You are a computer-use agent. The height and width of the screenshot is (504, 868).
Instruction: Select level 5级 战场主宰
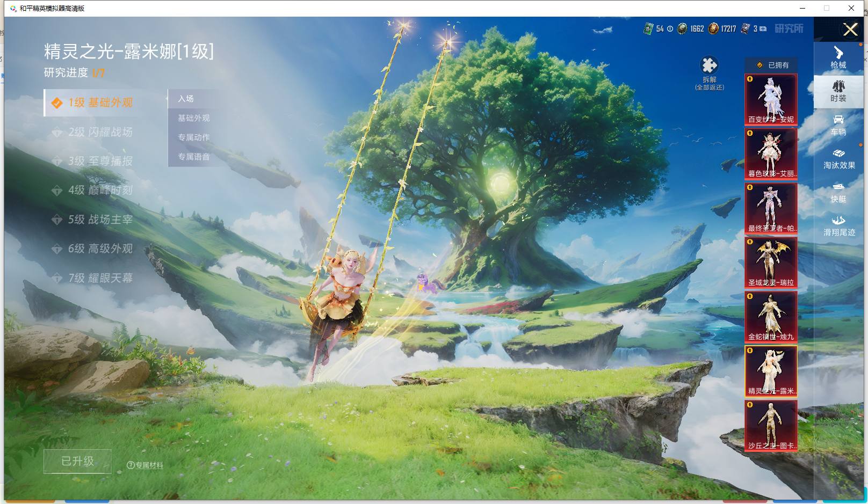(x=91, y=220)
